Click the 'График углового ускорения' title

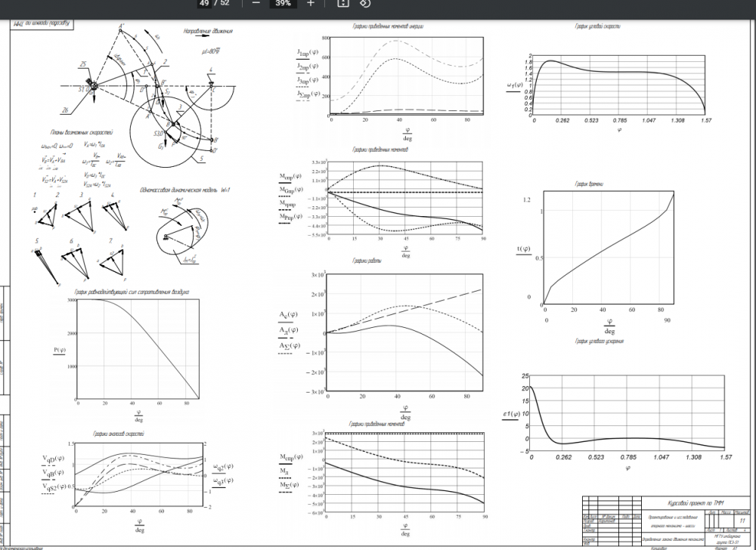[x=600, y=341]
